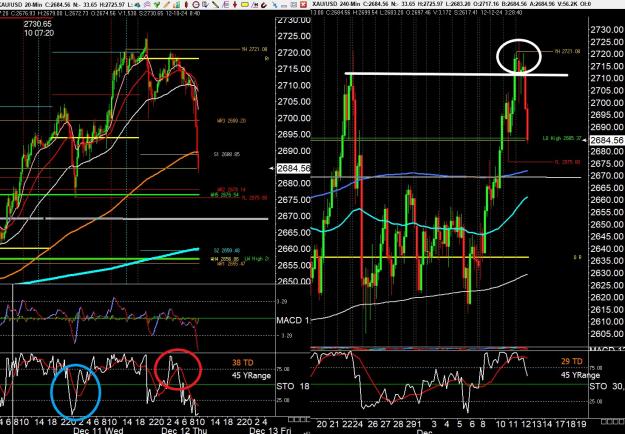This screenshot has height=434, width=625.
Task: Click the 'STO 18' indicator label
Action: coord(293,386)
